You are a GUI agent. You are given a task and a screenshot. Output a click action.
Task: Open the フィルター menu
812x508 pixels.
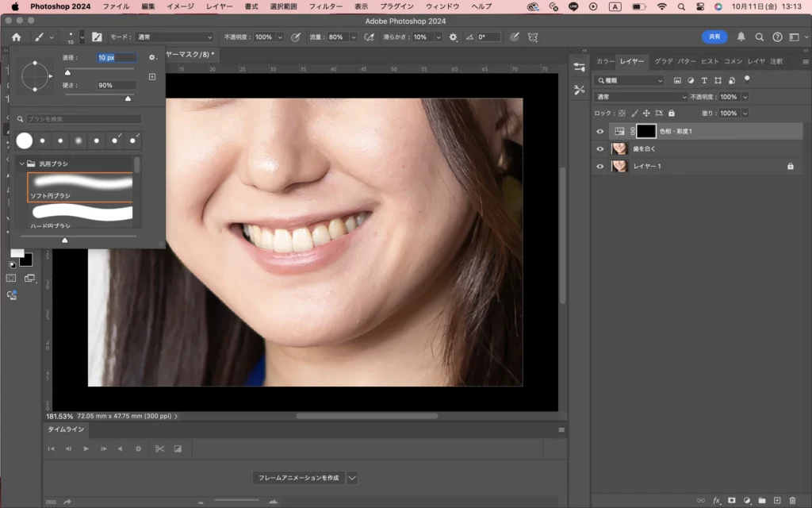point(325,6)
